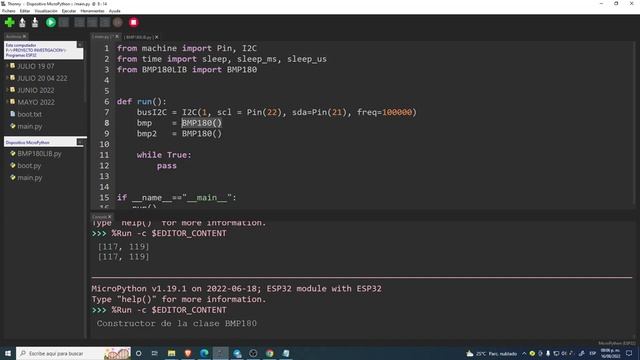
Task: Close the Archivos panel tab
Action: [x=24, y=36]
